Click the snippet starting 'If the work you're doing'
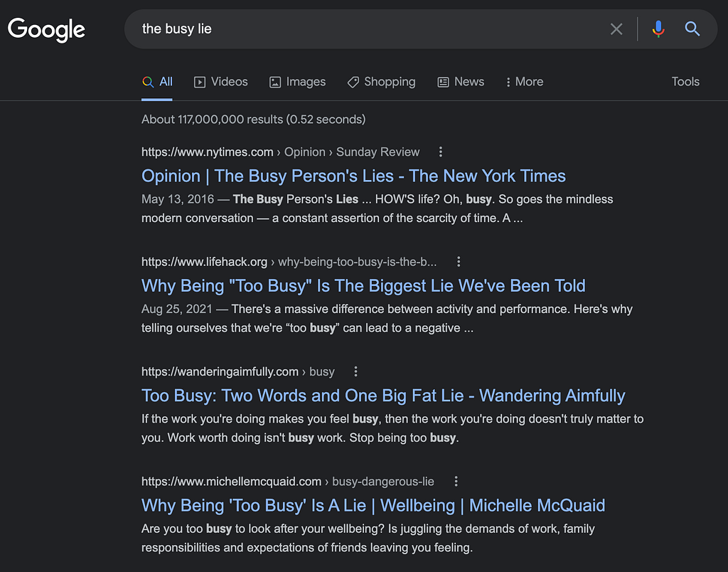 click(392, 428)
